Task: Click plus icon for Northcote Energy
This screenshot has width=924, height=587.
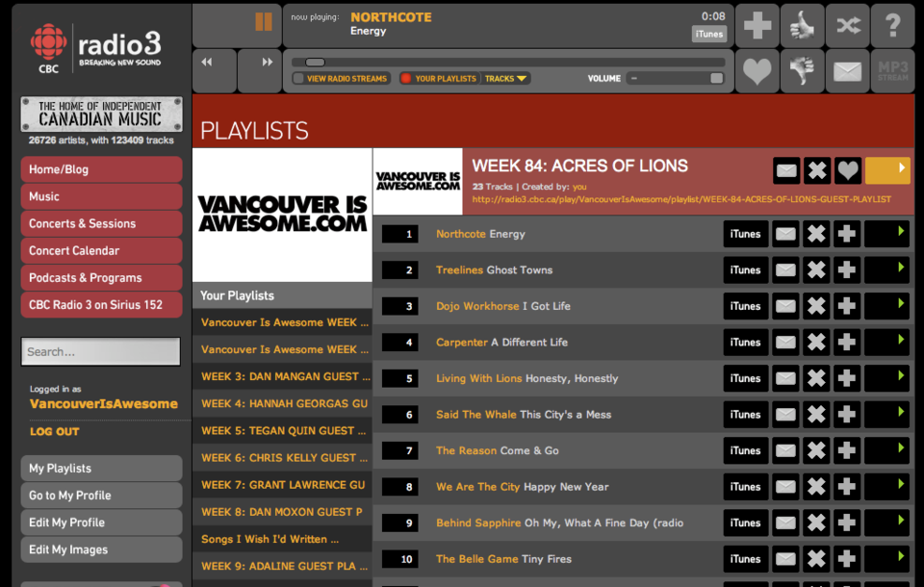Action: click(x=847, y=234)
